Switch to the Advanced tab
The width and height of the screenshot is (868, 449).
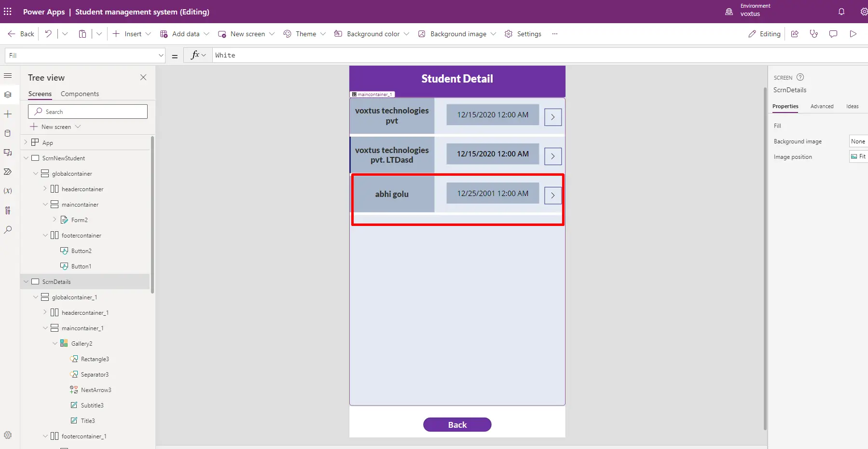click(822, 106)
